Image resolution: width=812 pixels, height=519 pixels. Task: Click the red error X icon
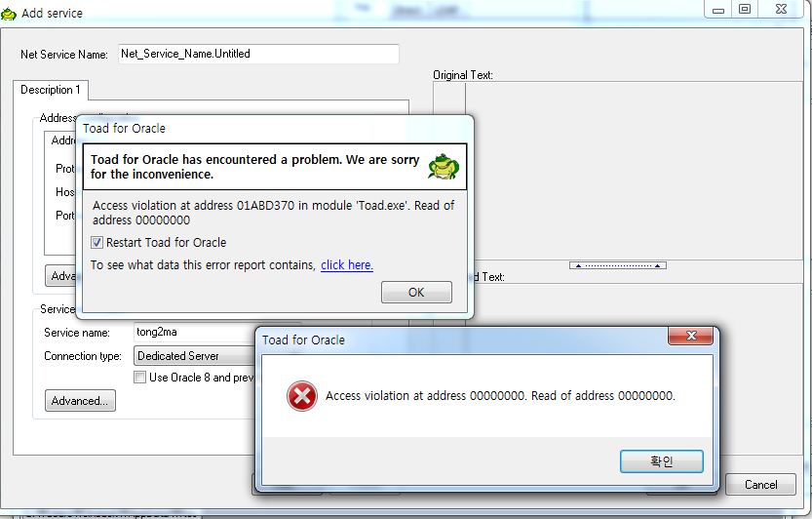[x=302, y=396]
